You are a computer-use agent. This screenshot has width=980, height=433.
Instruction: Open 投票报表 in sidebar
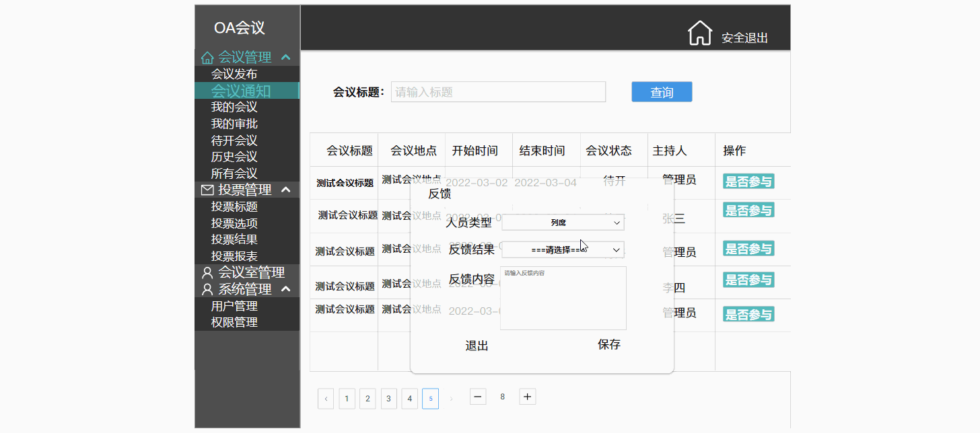click(234, 256)
